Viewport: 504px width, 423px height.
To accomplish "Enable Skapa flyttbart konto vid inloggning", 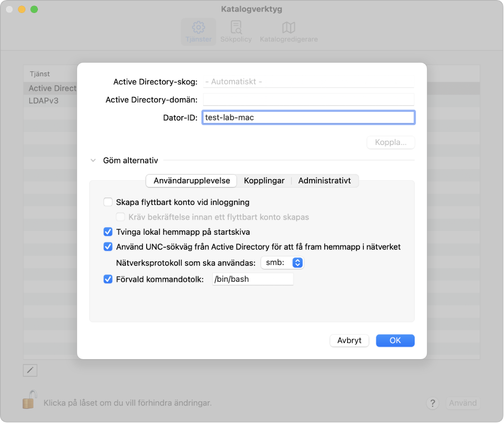I will [x=108, y=202].
